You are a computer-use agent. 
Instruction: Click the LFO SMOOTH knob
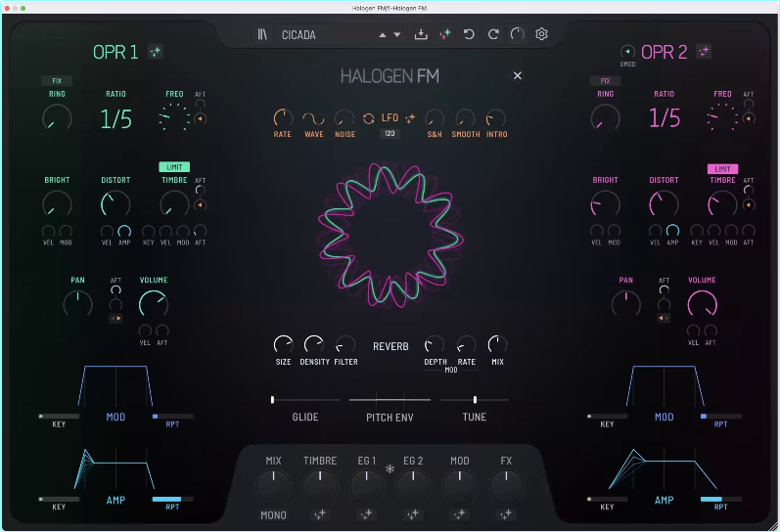coord(465,118)
